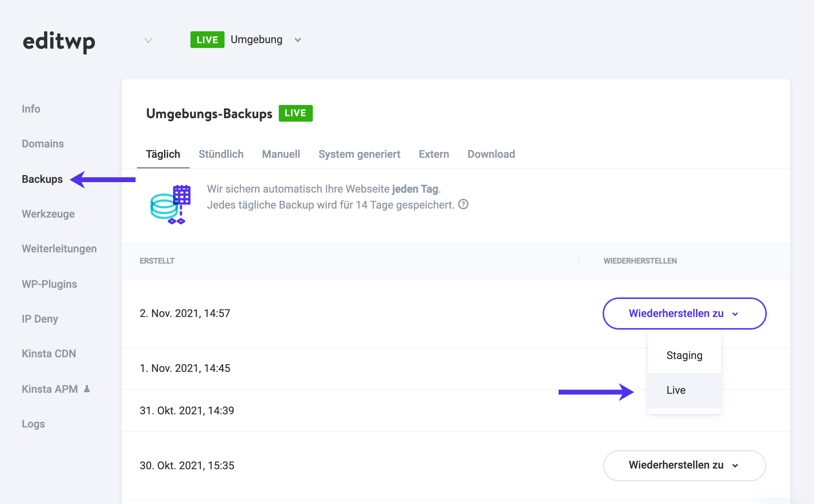The width and height of the screenshot is (814, 504).
Task: Open the Logs section
Action: (33, 424)
